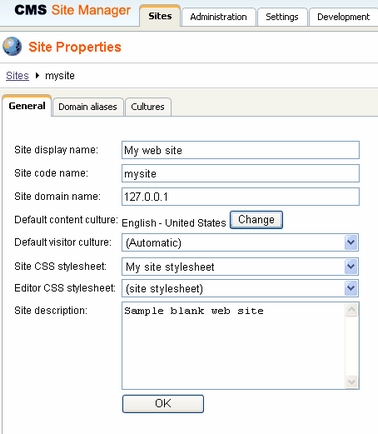The width and height of the screenshot is (378, 434).
Task: Open the Settings tab
Action: (282, 17)
